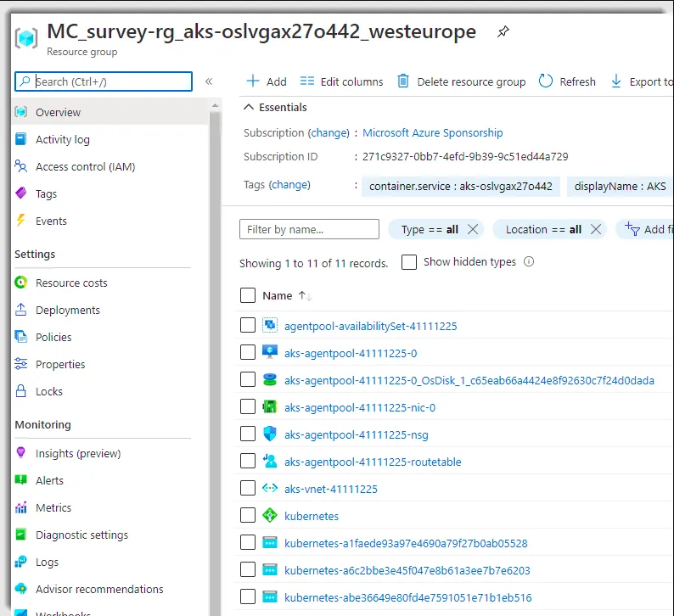
Task: Click the Export download arrow icon
Action: pyautogui.click(x=616, y=81)
